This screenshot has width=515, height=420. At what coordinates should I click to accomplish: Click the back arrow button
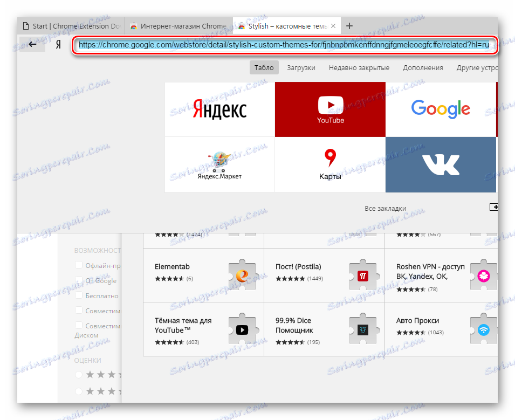32,44
